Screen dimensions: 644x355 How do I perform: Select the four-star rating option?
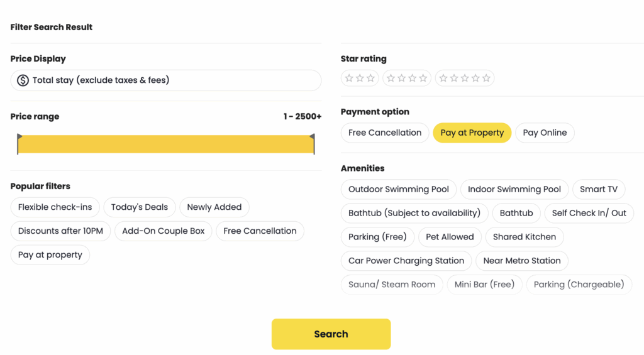tap(407, 78)
